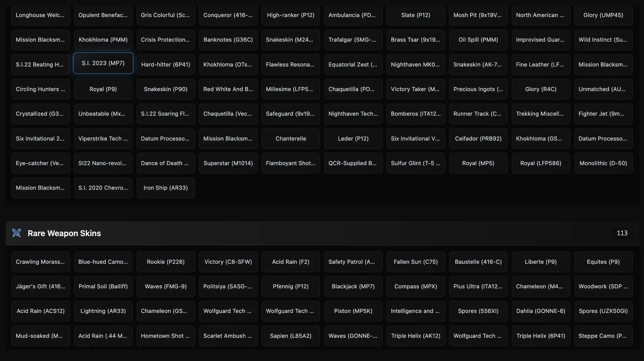Choose the Superstar (M1014) skin
644x361 pixels.
pos(228,163)
